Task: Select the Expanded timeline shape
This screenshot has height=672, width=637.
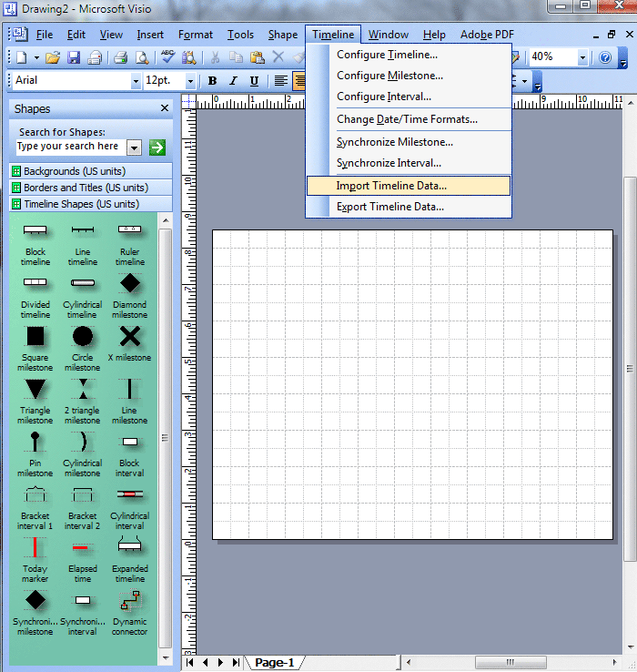Action: (130, 560)
